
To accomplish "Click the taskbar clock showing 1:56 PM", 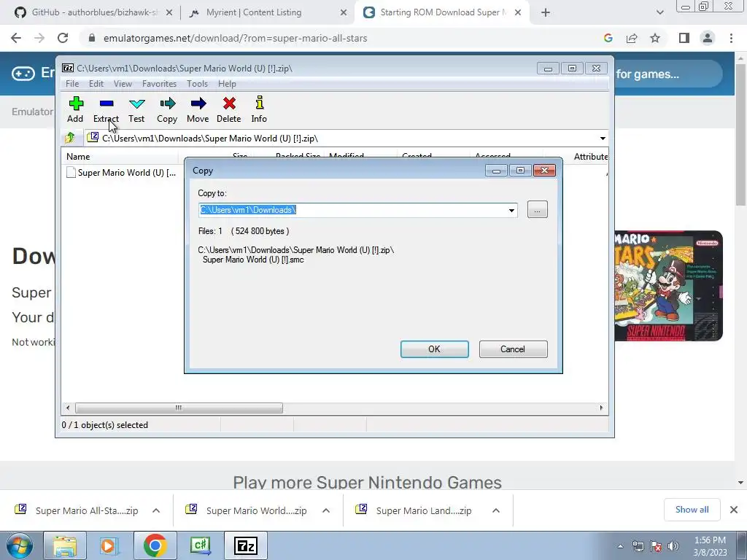I will (710, 546).
